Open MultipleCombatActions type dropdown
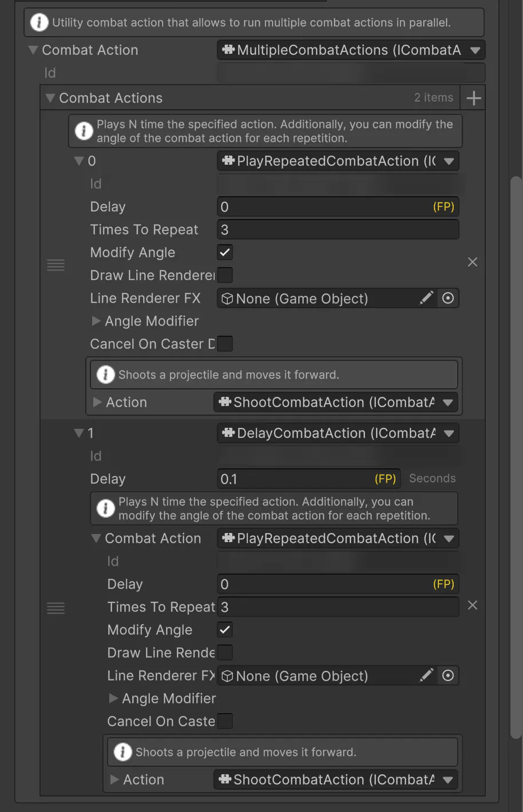This screenshot has height=812, width=523. point(351,50)
